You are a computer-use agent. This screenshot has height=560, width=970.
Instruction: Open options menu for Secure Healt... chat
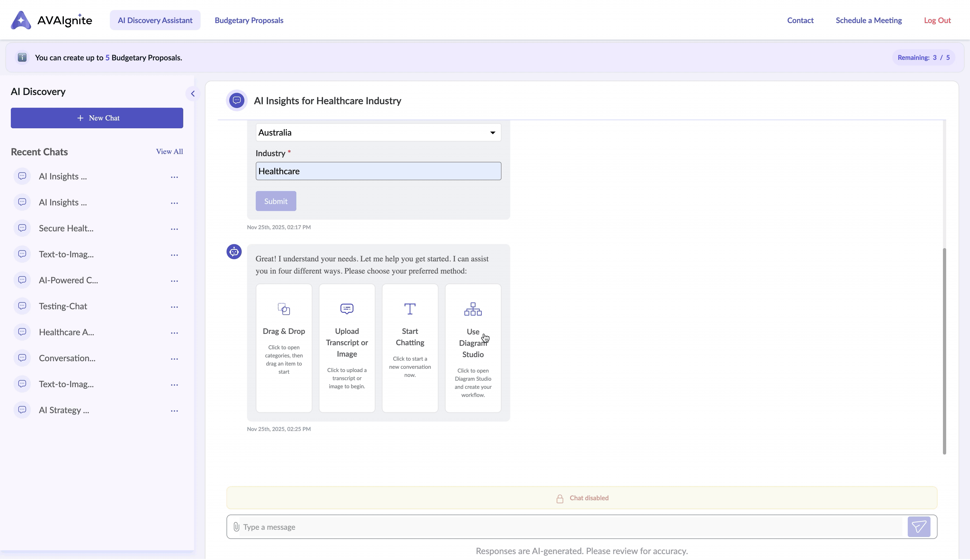[174, 229]
